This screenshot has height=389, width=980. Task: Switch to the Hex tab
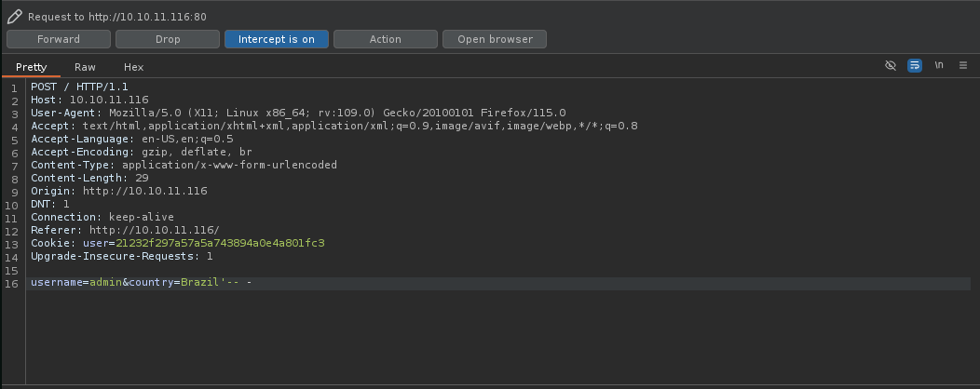[x=134, y=67]
